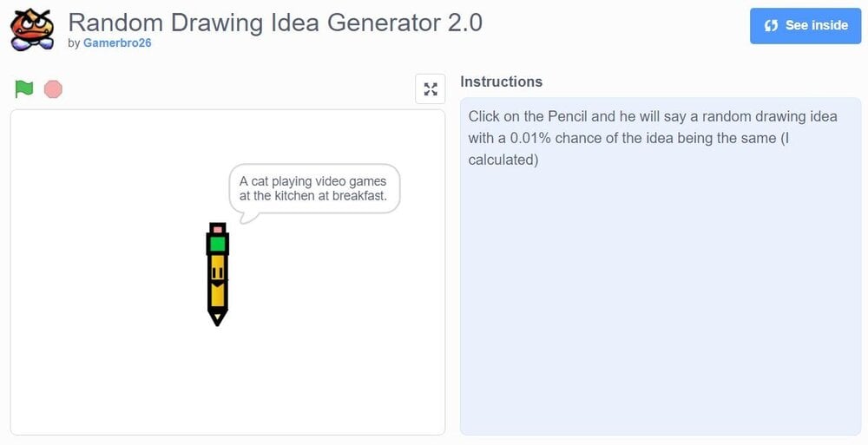The image size is (868, 445).
Task: Enter full screen stage mode
Action: (430, 88)
